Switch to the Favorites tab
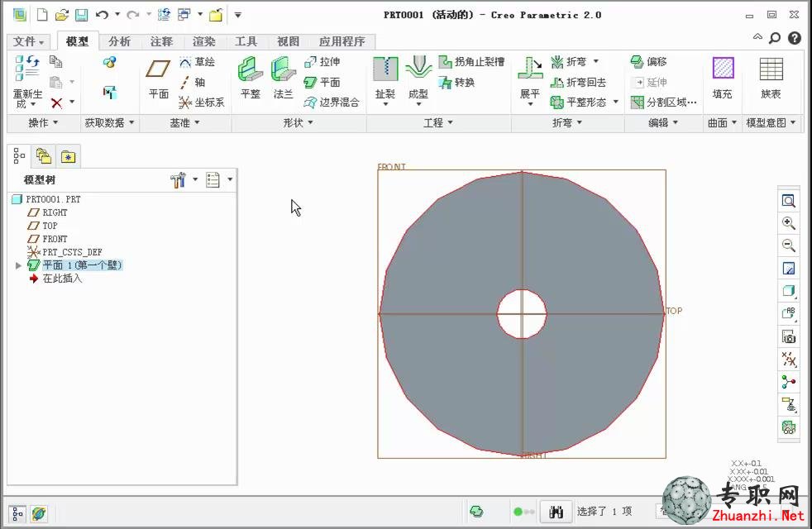The width and height of the screenshot is (812, 529). [x=68, y=156]
